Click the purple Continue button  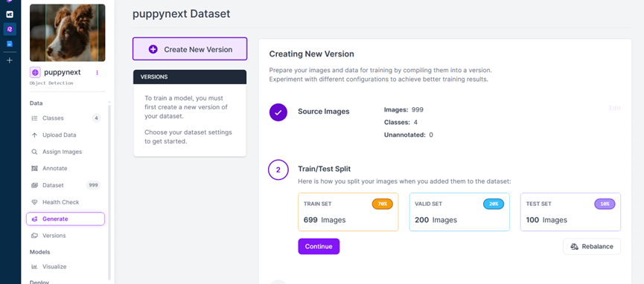click(319, 247)
